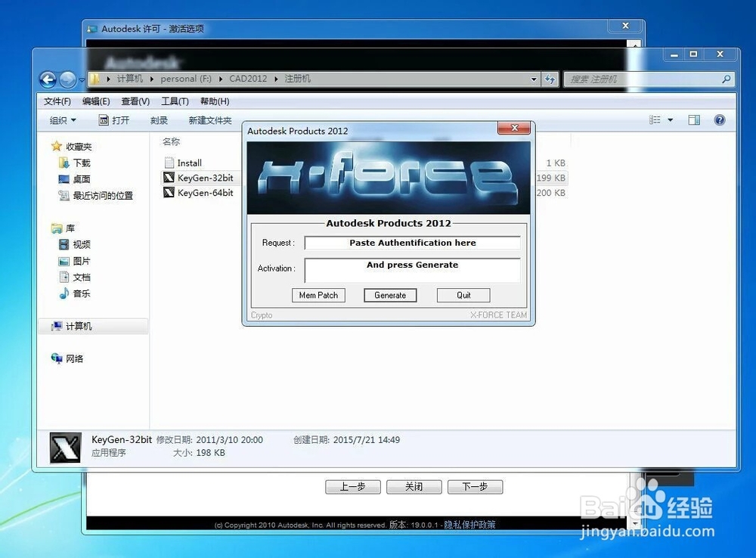Viewport: 756px width, 558px height.
Task: Select 最近访问的位置 in sidebar
Action: click(x=103, y=195)
